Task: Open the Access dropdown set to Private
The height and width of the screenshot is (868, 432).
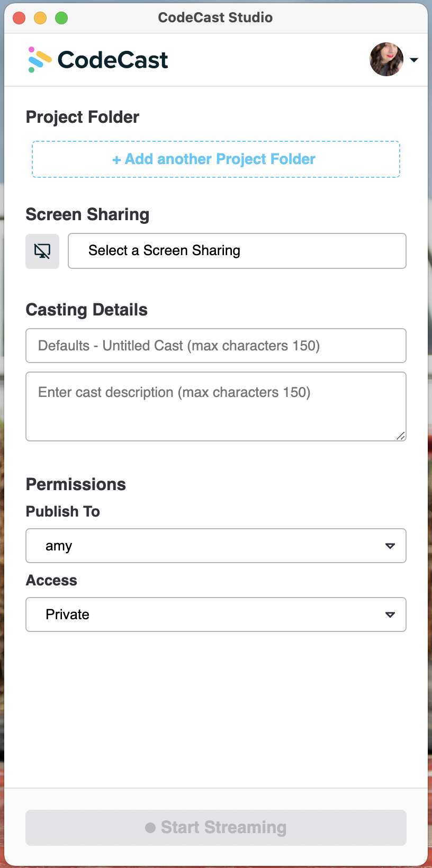Action: click(x=216, y=614)
